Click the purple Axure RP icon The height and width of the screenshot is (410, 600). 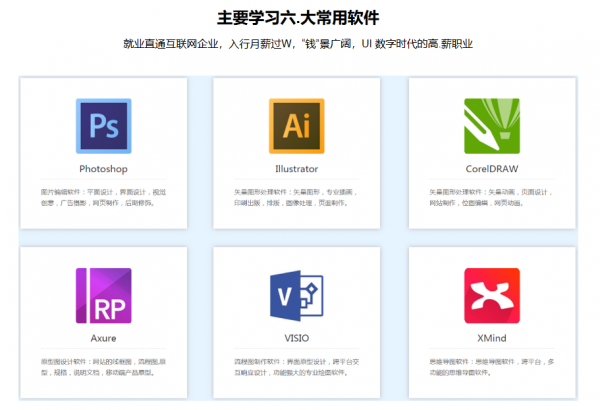(103, 295)
